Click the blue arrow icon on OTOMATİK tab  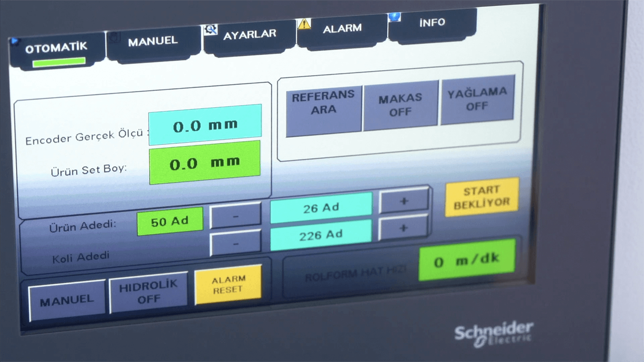15,41
